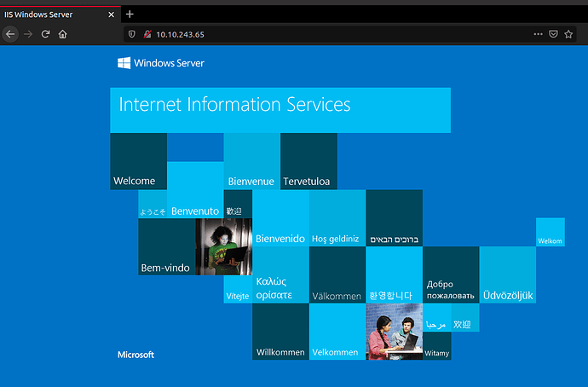Click the Windows Server logo
This screenshot has height=387, width=588.
tap(161, 62)
